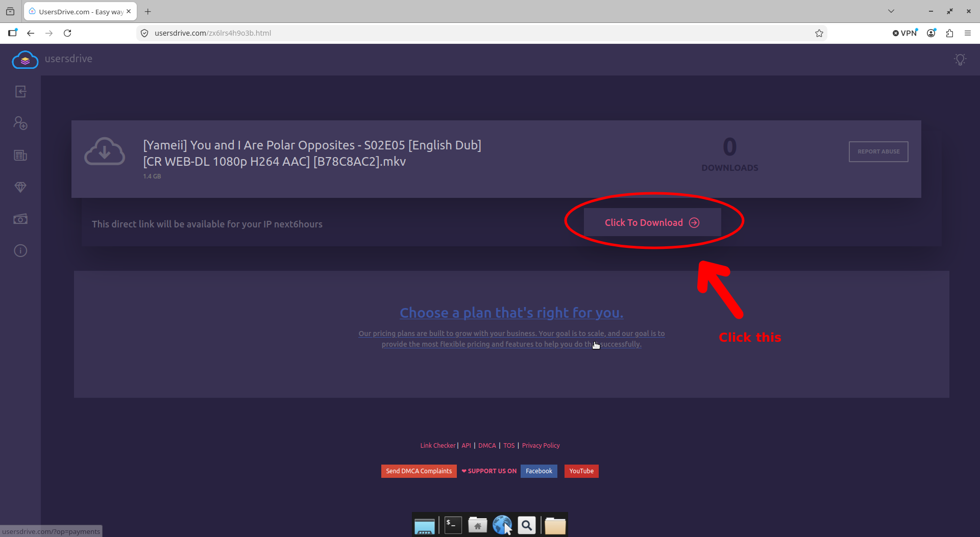Open the info icon in sidebar
Image resolution: width=980 pixels, height=537 pixels.
pyautogui.click(x=20, y=251)
